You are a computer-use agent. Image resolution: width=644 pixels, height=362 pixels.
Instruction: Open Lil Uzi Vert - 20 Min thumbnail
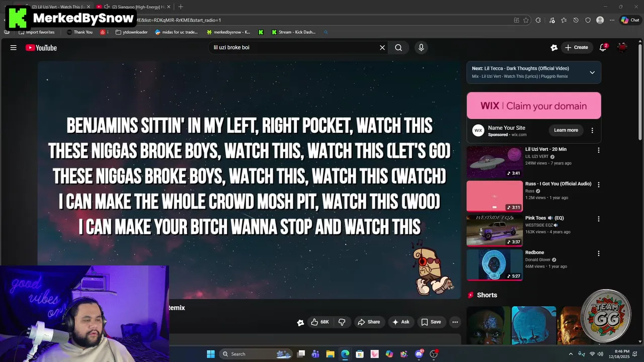coord(495,162)
